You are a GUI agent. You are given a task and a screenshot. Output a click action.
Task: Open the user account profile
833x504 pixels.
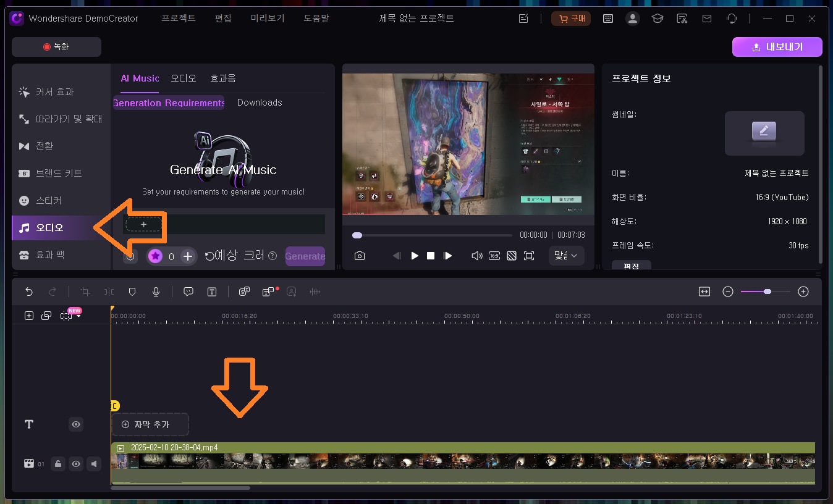pos(633,19)
